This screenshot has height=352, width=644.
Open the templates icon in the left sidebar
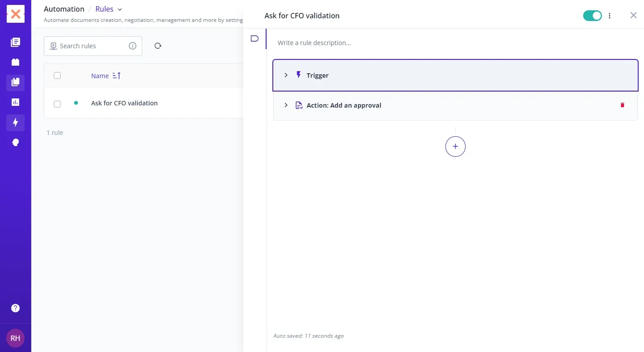[15, 83]
